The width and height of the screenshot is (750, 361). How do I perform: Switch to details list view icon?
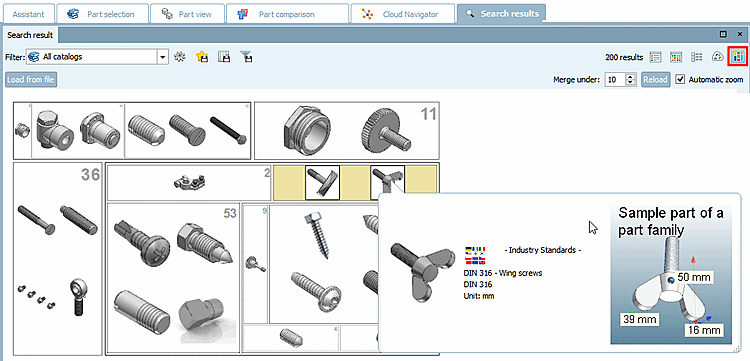[696, 57]
